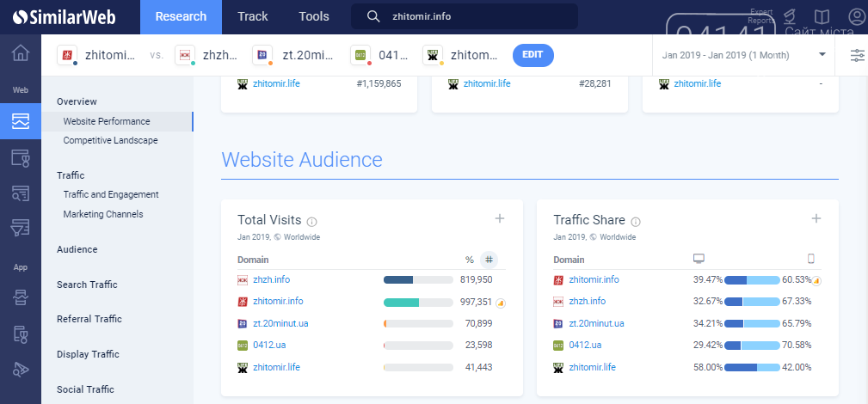
Task: Open the app category sidebar icon
Action: (x=21, y=334)
